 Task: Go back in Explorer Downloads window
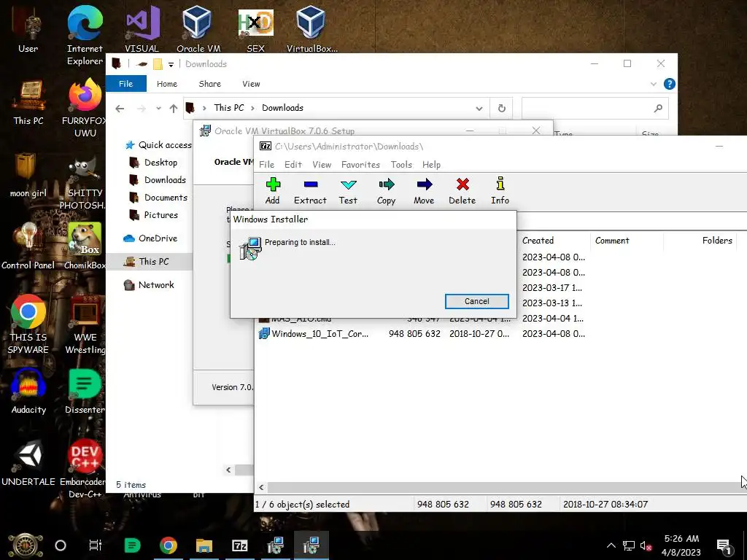(120, 109)
